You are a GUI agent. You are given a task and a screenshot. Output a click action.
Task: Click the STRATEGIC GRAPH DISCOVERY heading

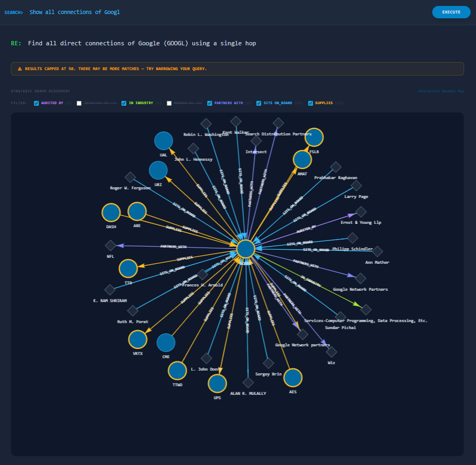pos(40,91)
